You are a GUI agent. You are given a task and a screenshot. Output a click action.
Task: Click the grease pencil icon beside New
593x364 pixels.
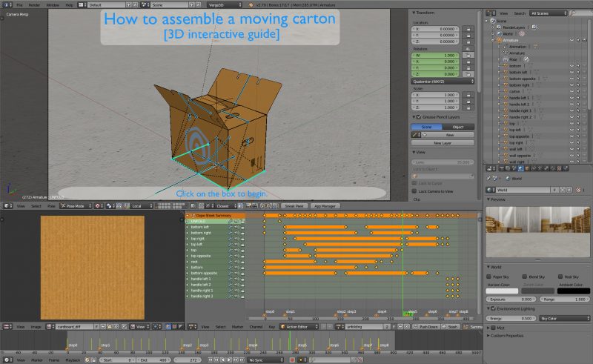point(417,135)
